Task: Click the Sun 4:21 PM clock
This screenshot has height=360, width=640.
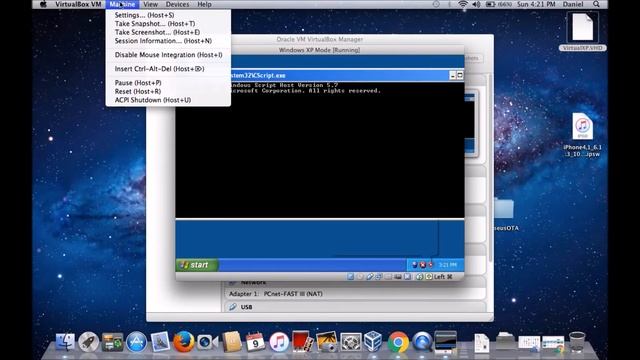Action: coord(536,4)
